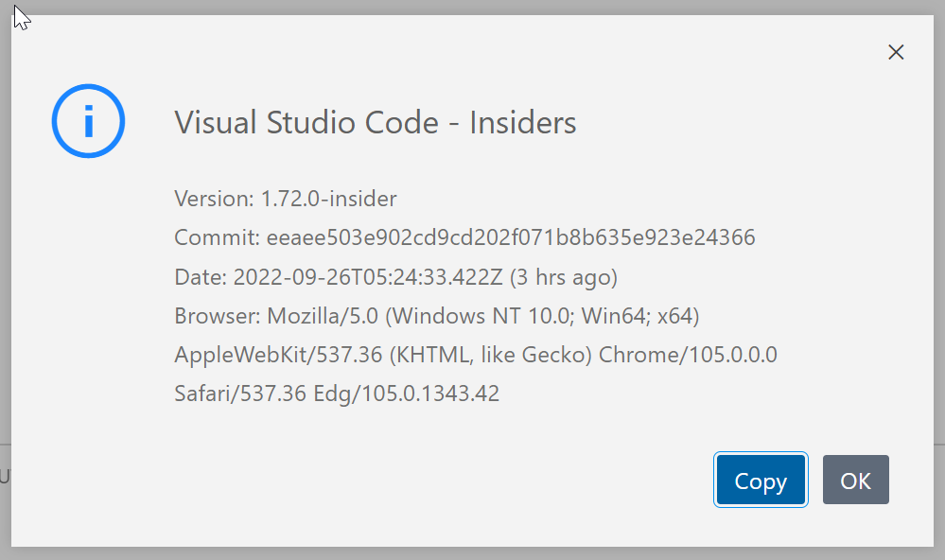Click the Browser user agent text
The width and height of the screenshot is (945, 560).
pyautogui.click(x=435, y=315)
